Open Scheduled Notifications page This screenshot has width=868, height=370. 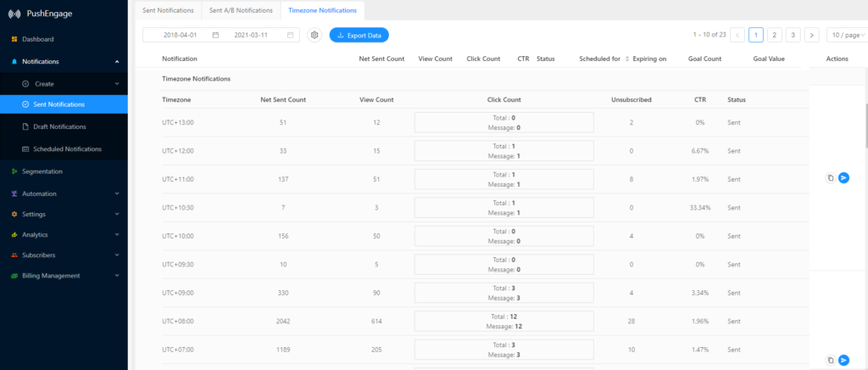tap(64, 149)
